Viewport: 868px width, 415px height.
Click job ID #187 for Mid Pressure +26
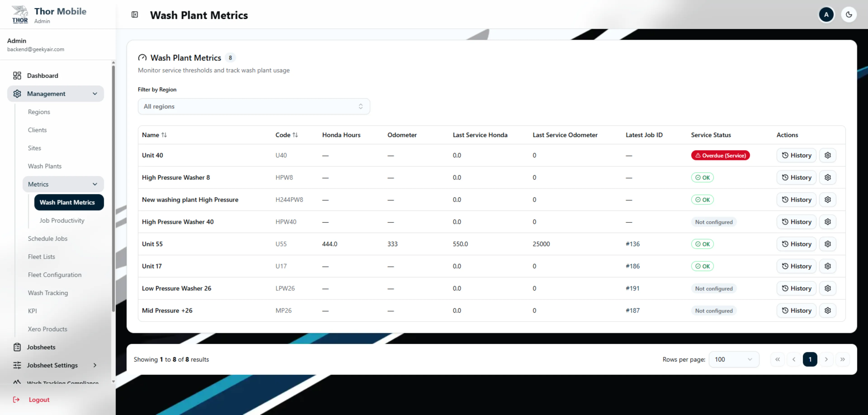click(632, 310)
